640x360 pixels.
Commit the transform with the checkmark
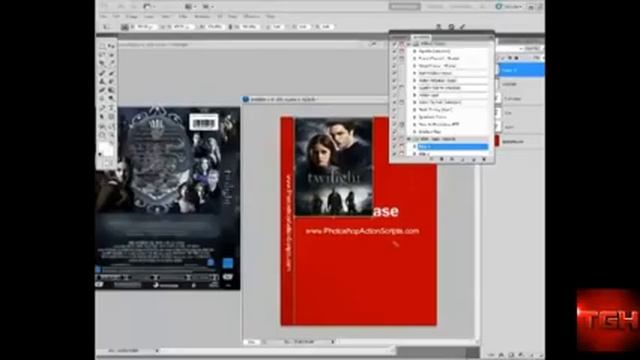(462, 27)
